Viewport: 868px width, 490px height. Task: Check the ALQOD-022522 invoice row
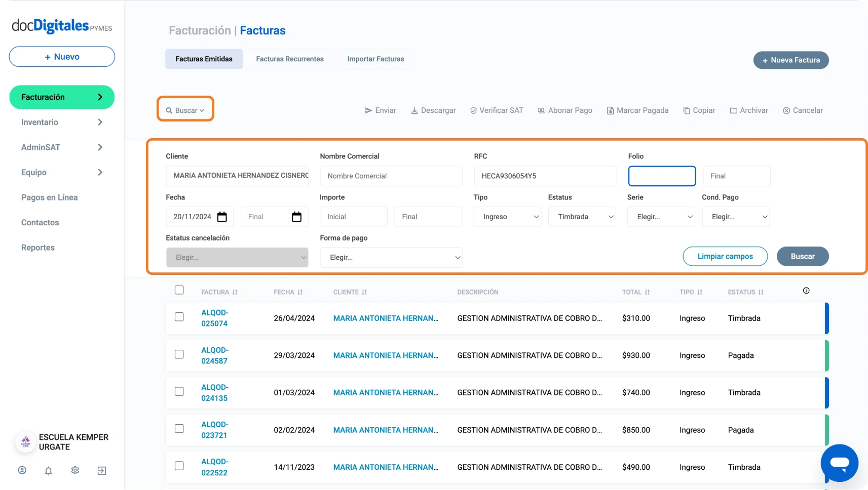click(179, 466)
